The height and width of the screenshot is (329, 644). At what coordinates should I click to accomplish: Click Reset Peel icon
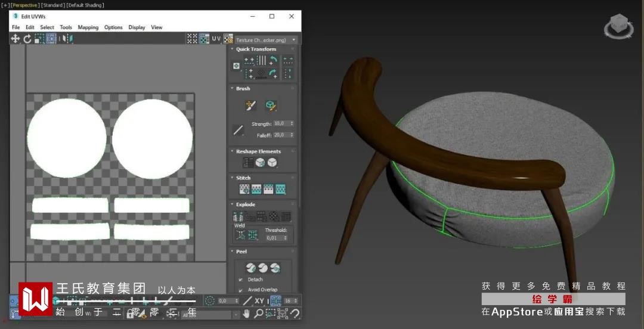[275, 268]
